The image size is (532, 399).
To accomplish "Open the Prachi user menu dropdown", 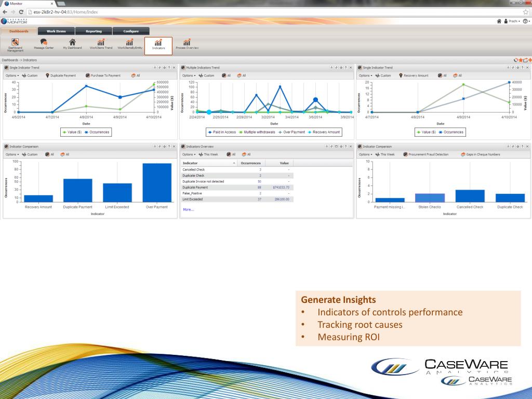I will 512,21.
